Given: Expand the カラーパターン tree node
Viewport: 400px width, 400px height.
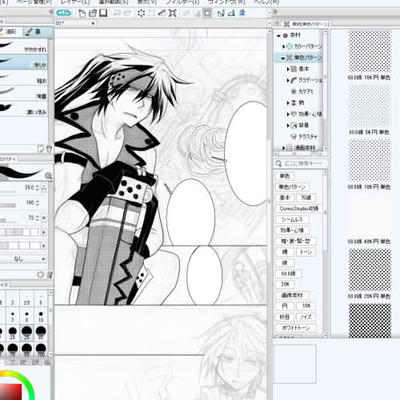Looking at the screenshot, I should coord(284,46).
